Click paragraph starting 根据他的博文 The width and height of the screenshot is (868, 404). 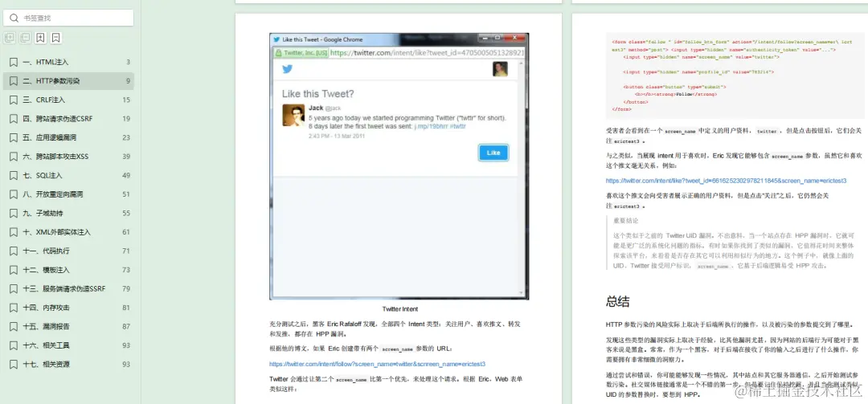[x=361, y=349]
